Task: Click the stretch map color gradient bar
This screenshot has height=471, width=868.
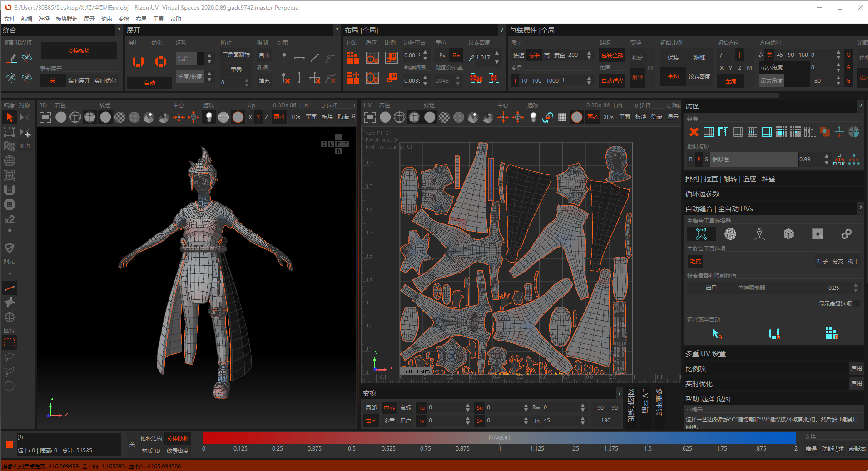Action: (x=499, y=438)
